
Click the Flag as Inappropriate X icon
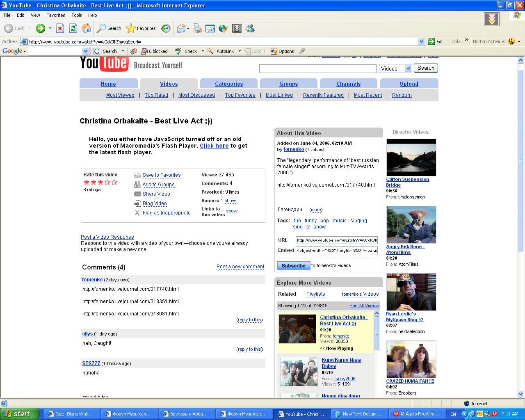(137, 212)
